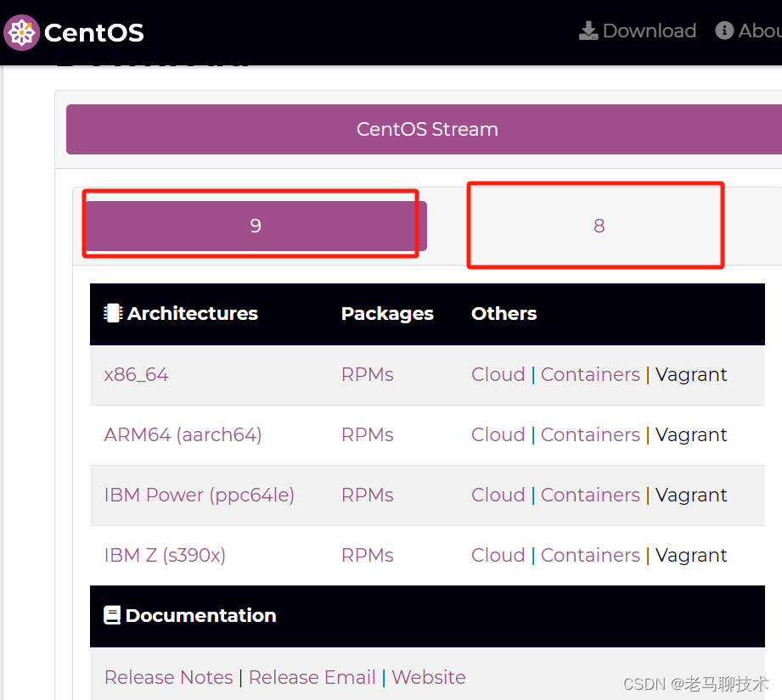Open the Release Notes link
This screenshot has width=782, height=700.
click(x=168, y=677)
